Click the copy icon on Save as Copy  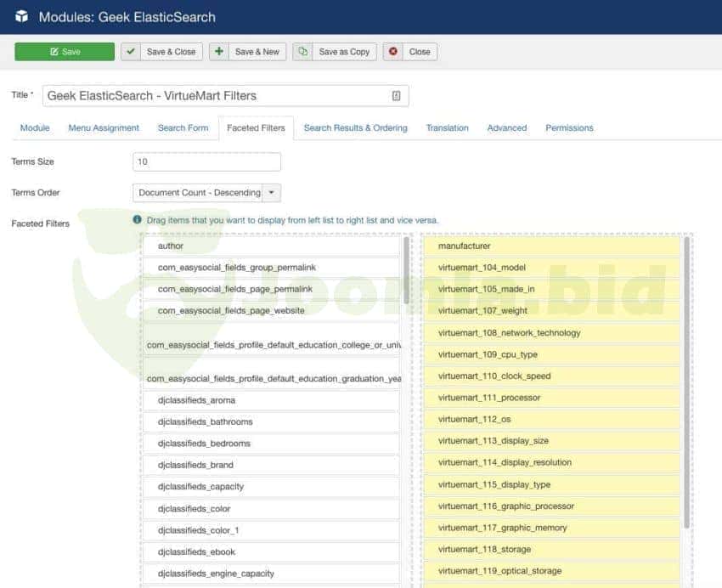pyautogui.click(x=302, y=52)
